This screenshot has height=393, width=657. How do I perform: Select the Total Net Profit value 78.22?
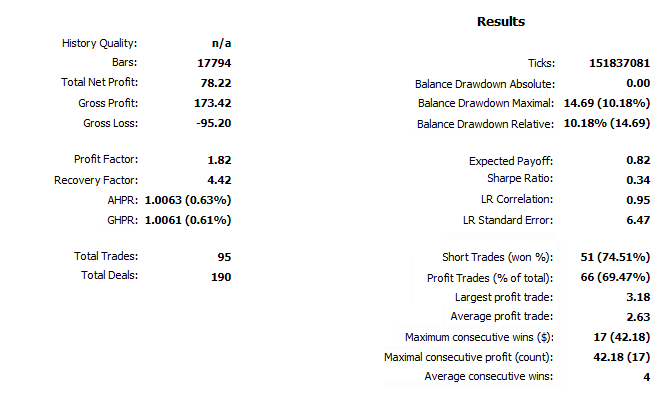216,83
